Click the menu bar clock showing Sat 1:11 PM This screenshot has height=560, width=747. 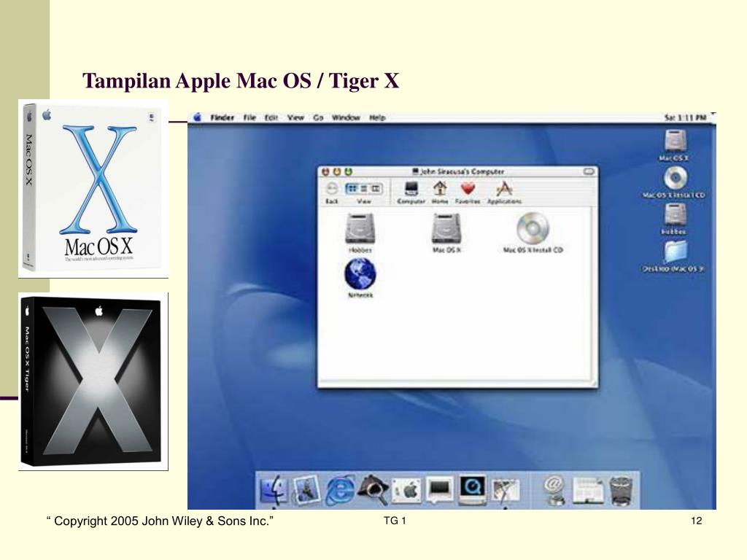coord(685,117)
